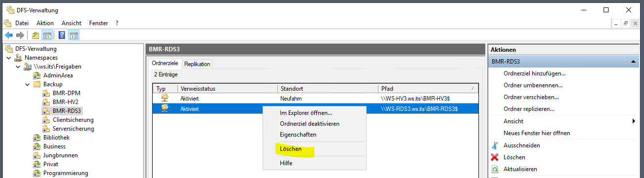Select the Programmierung folder

(x=66, y=173)
